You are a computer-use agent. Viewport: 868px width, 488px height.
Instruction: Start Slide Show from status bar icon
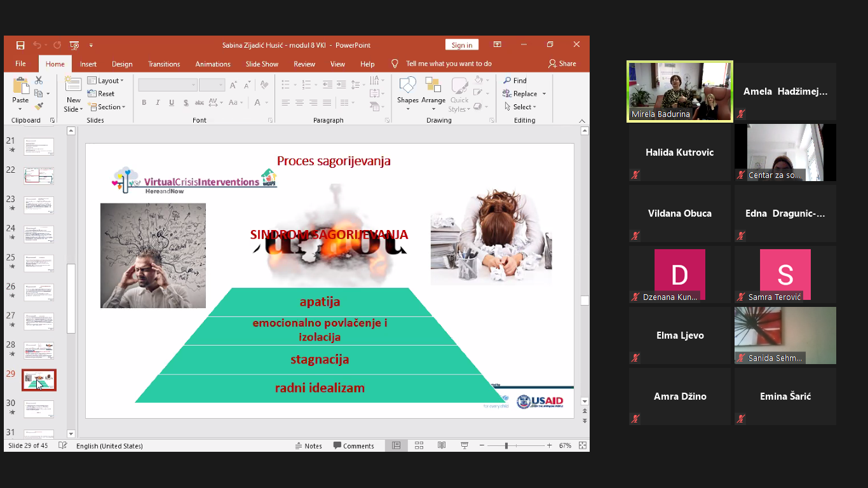(465, 445)
